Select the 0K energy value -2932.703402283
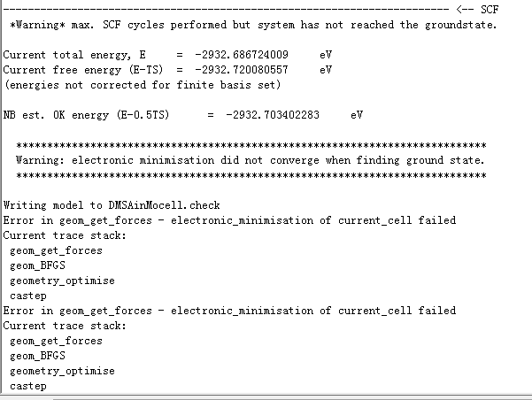532x400 pixels. tap(283, 115)
